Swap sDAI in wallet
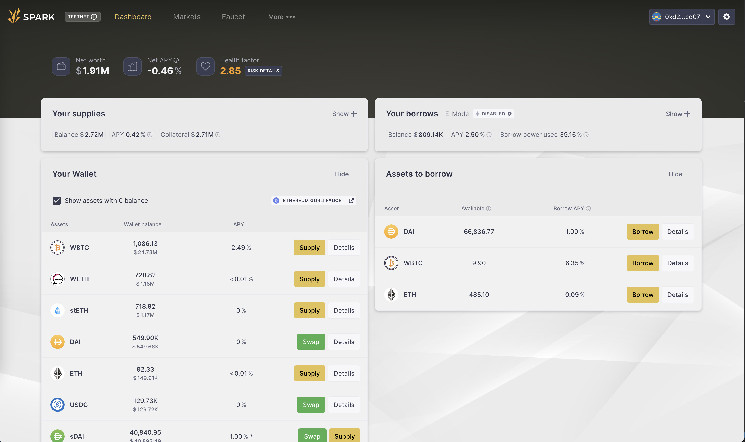Image resolution: width=745 pixels, height=442 pixels. pyautogui.click(x=312, y=435)
